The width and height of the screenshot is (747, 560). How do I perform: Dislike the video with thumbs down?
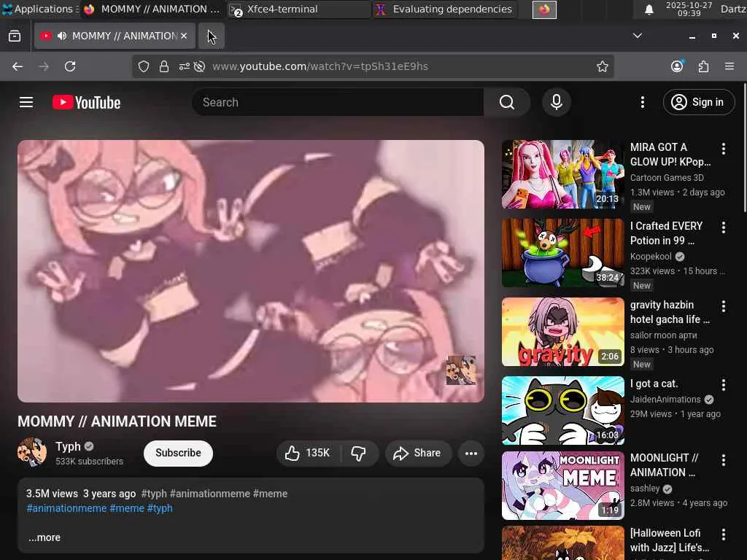(x=359, y=453)
